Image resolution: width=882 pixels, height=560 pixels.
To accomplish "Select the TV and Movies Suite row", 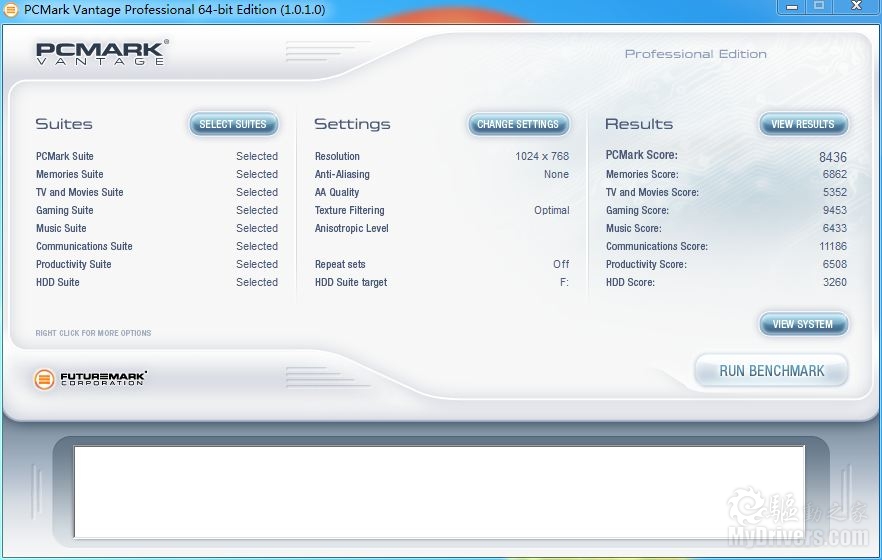I will 157,192.
